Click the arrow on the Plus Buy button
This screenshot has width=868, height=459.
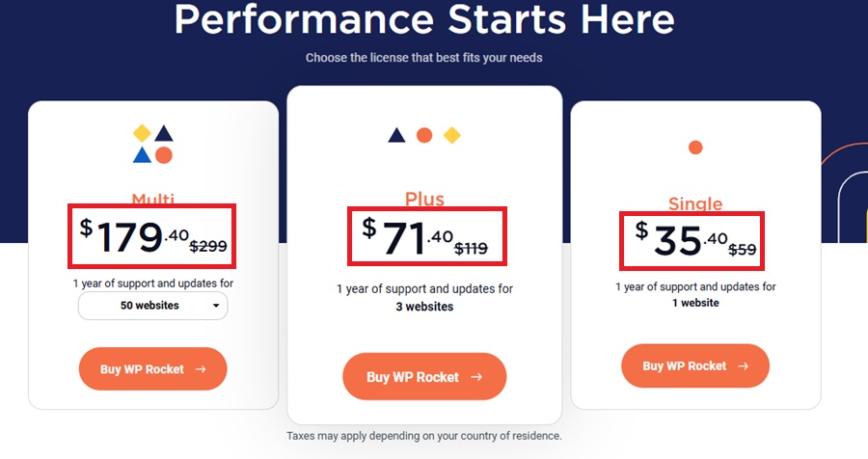[x=476, y=377]
